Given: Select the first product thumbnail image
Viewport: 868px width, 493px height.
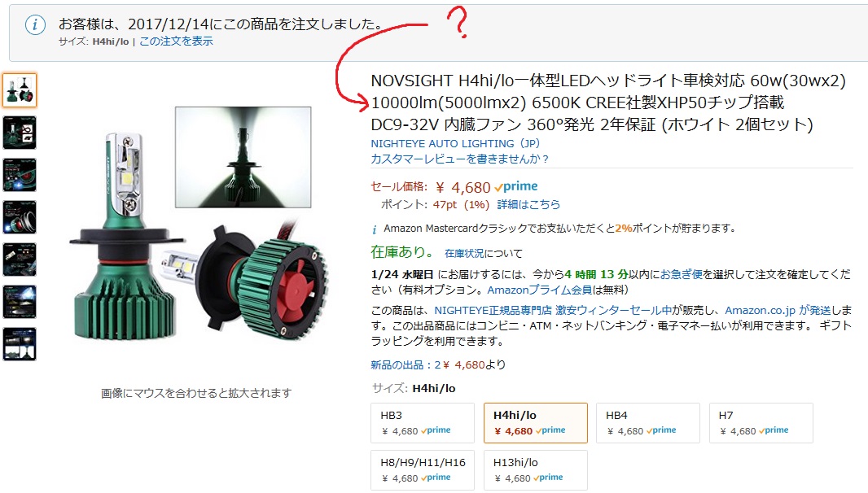Looking at the screenshot, I should point(20,90).
